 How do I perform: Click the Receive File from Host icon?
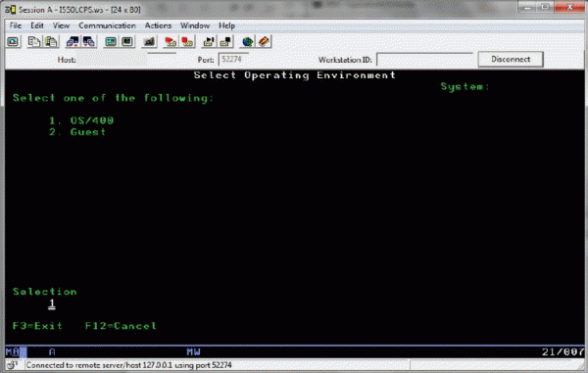click(88, 41)
